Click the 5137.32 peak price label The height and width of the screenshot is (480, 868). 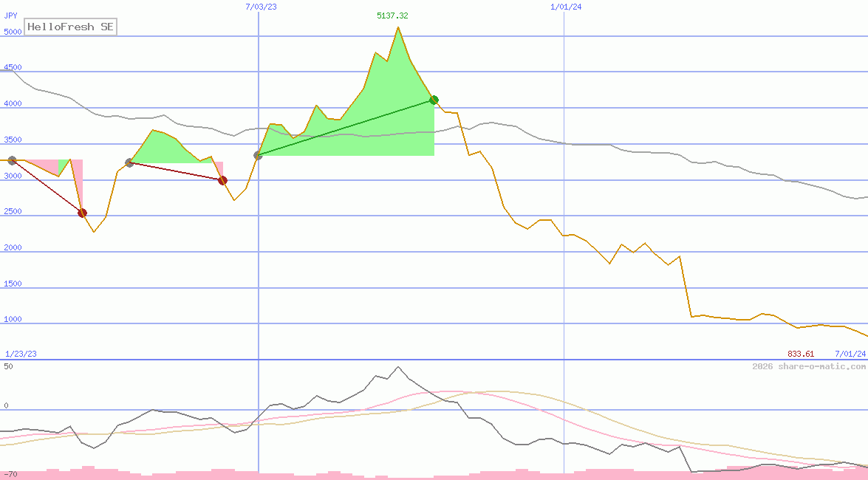392,16
